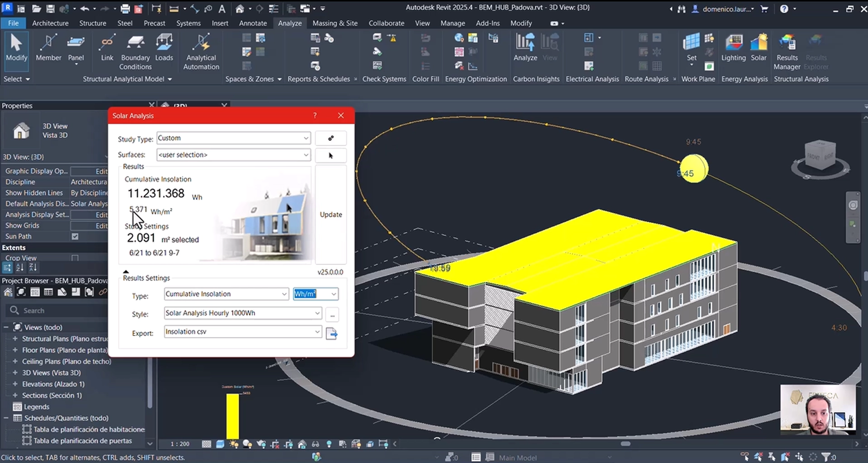Collapse the Results Settings section
The image size is (868, 463).
[126, 272]
